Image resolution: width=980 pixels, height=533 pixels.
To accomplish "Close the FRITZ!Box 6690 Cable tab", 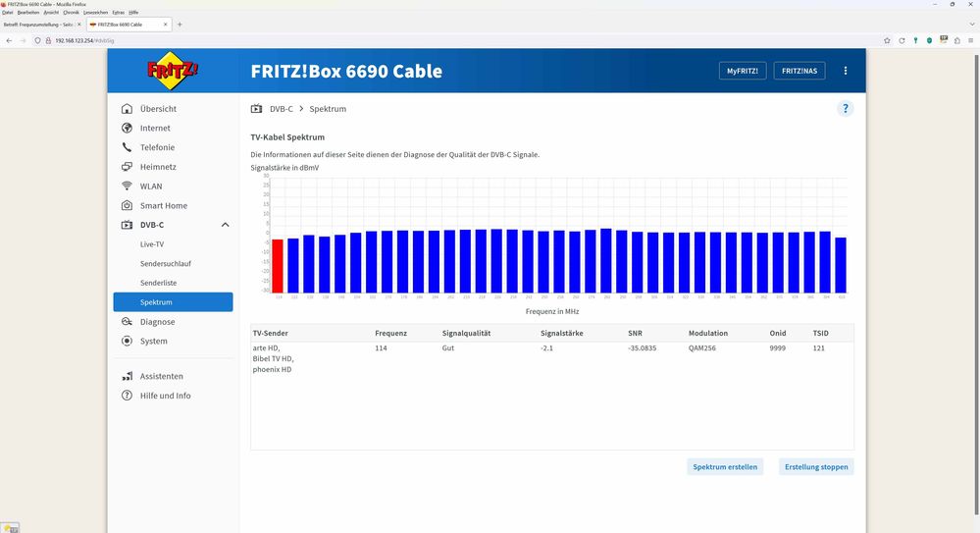I will point(166,25).
